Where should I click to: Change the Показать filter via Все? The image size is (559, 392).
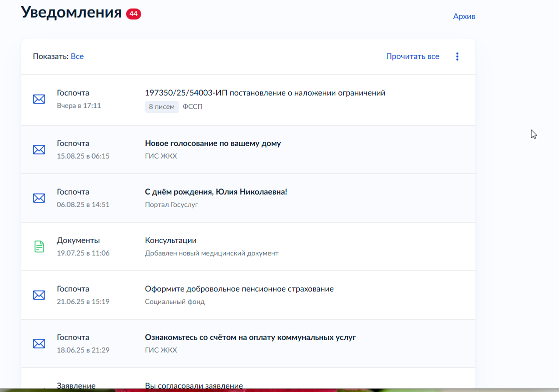[77, 56]
